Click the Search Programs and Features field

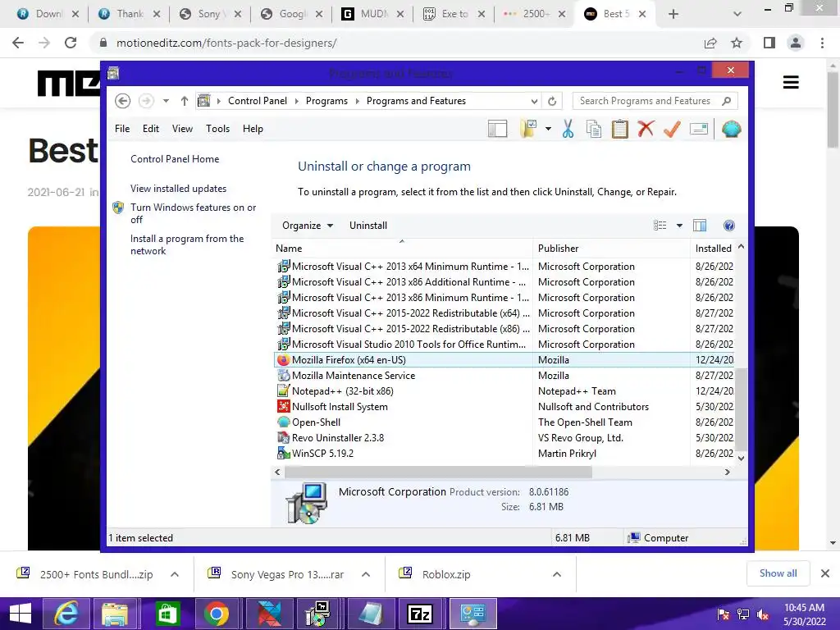tap(655, 101)
